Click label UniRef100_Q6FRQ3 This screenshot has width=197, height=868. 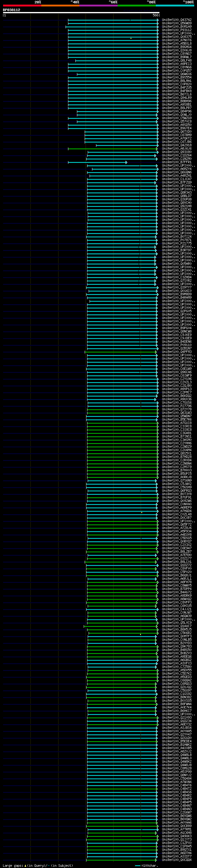point(177,491)
